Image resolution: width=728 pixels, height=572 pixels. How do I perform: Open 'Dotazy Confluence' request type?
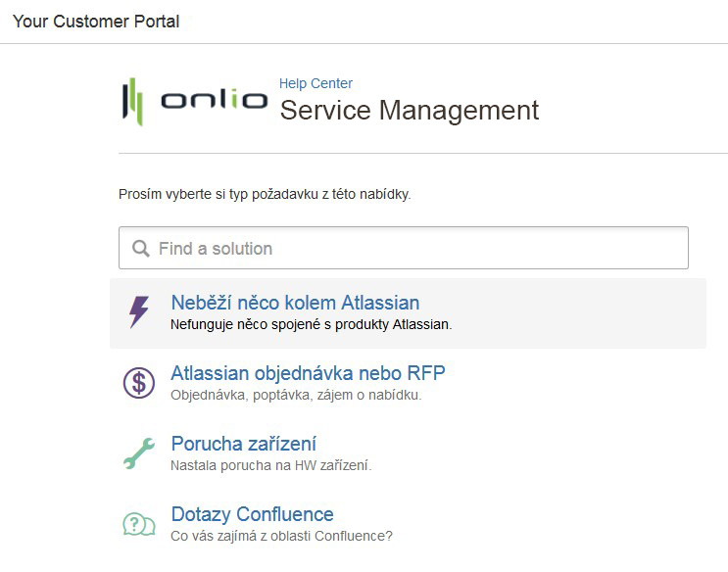click(x=252, y=514)
